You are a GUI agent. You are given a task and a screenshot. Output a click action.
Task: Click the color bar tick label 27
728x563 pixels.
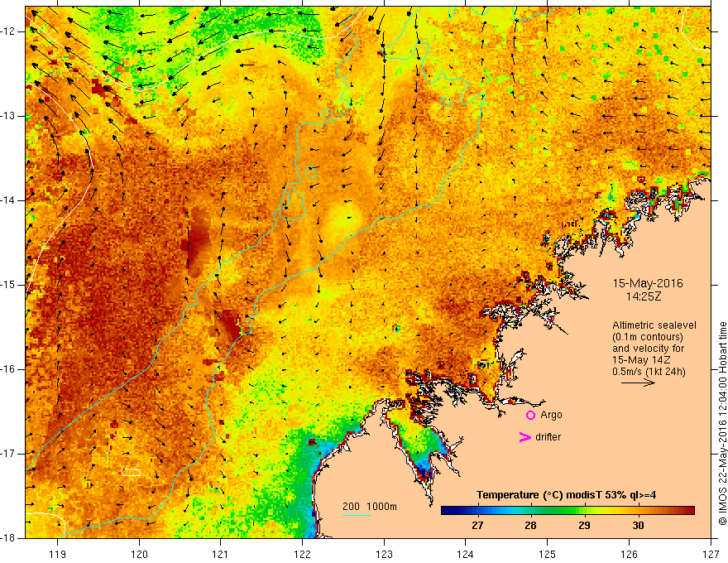477,526
